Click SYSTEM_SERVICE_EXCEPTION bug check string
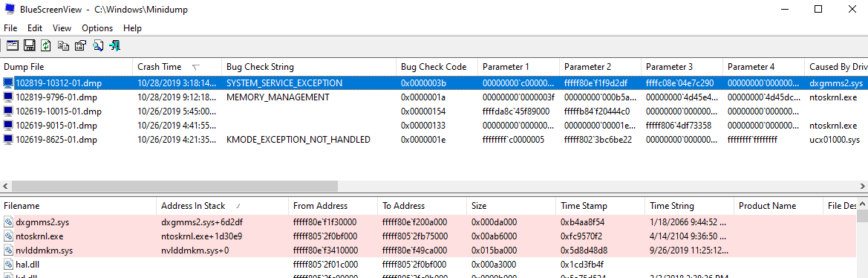Image resolution: width=868 pixels, height=278 pixels. click(284, 83)
